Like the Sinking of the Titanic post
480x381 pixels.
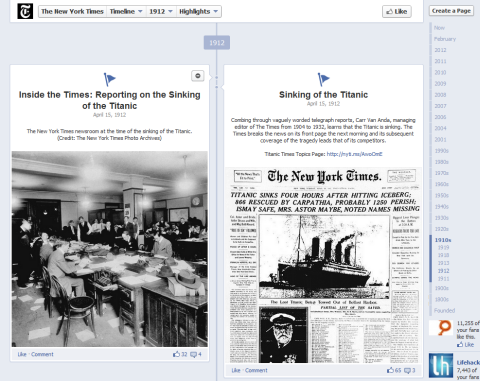click(236, 370)
